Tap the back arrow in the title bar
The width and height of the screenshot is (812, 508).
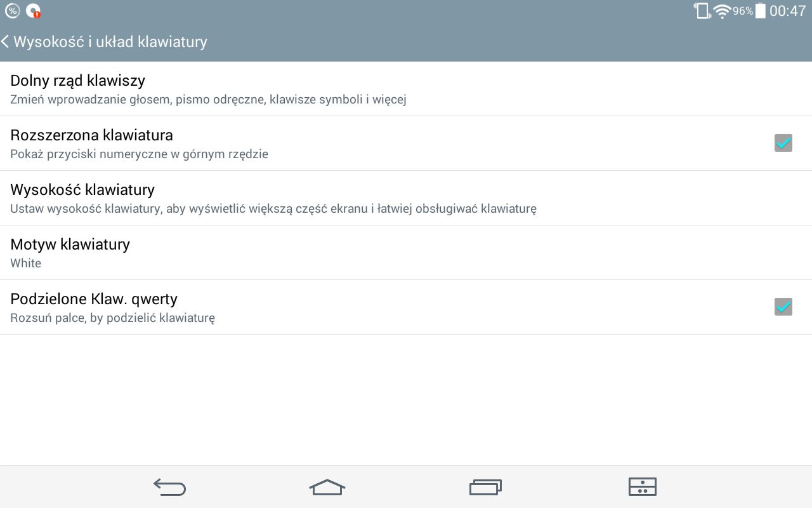point(5,42)
